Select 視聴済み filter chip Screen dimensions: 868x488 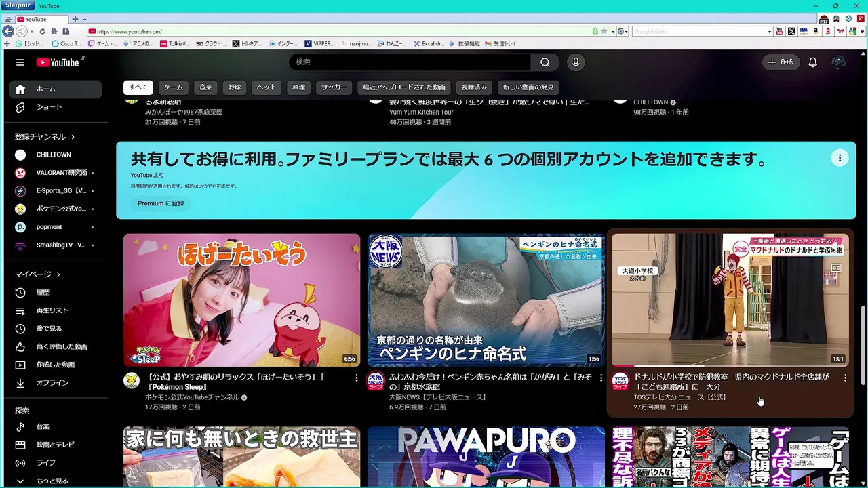[474, 87]
